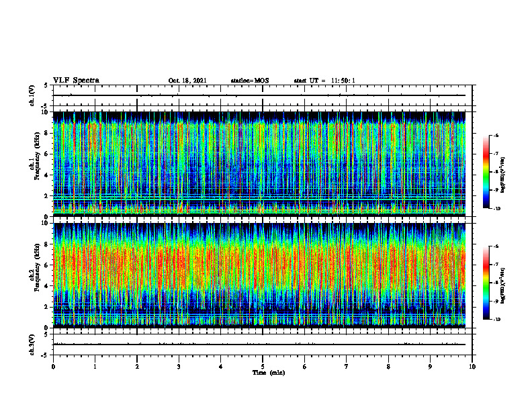The width and height of the screenshot is (532, 411).
Task: Select the date text "Oct. 18, 2021"
Action: [187, 81]
